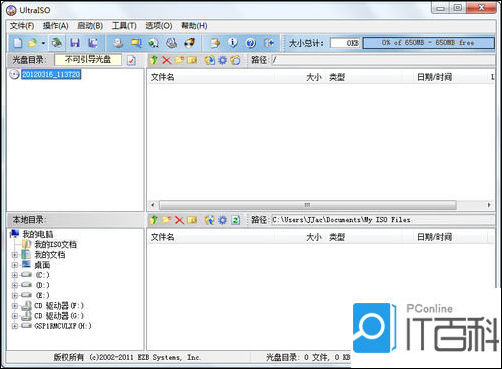
Task: Click the red X delete icon in 本地目录 toolbar
Action: (179, 220)
